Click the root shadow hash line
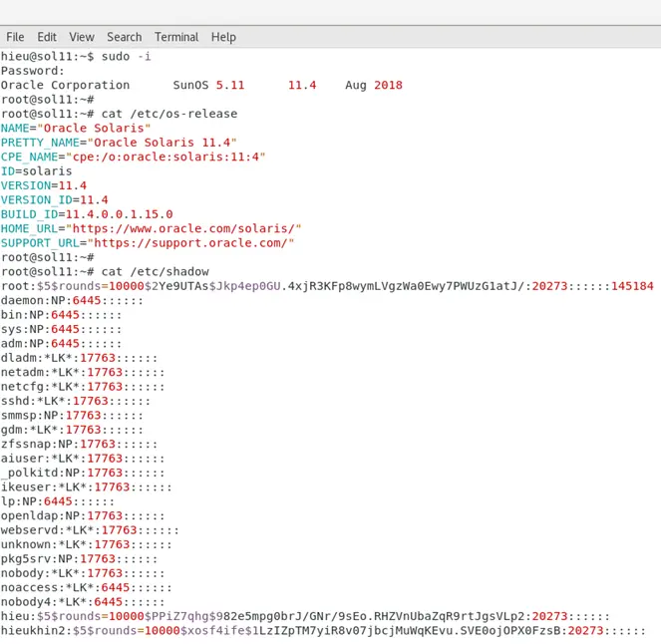Viewport: 661px width, 644px height. tap(327, 286)
